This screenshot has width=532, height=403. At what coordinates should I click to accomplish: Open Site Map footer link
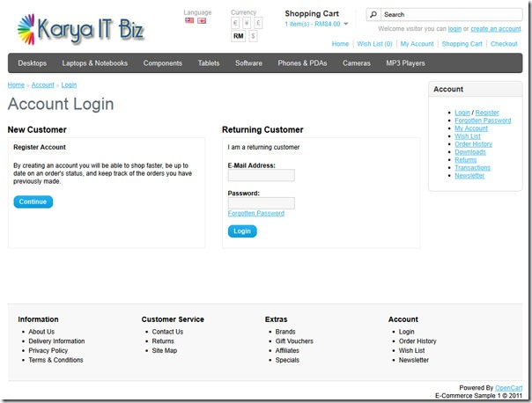point(165,350)
